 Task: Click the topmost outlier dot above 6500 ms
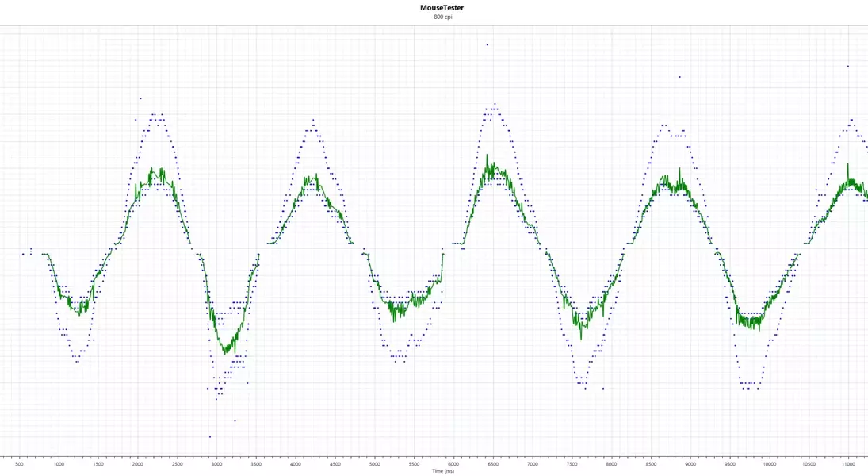pyautogui.click(x=488, y=44)
